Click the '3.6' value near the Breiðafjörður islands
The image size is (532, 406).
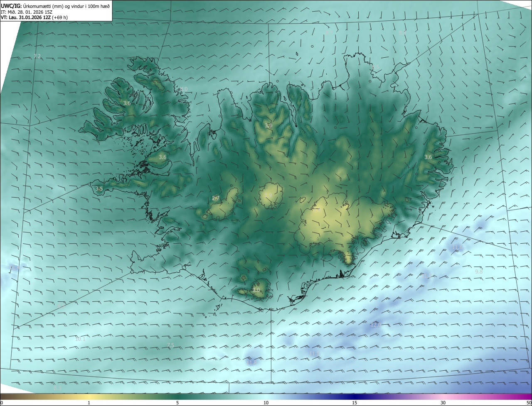(163, 157)
